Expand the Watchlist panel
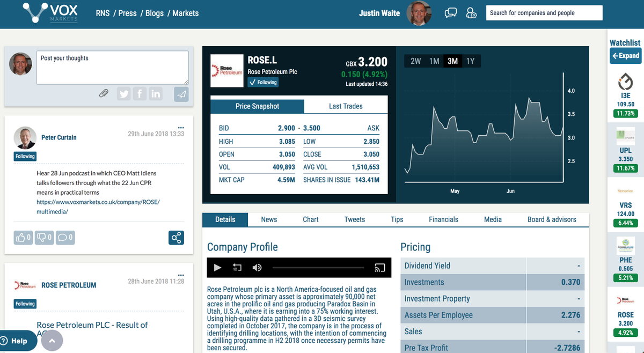This screenshot has height=353, width=644. tap(625, 55)
